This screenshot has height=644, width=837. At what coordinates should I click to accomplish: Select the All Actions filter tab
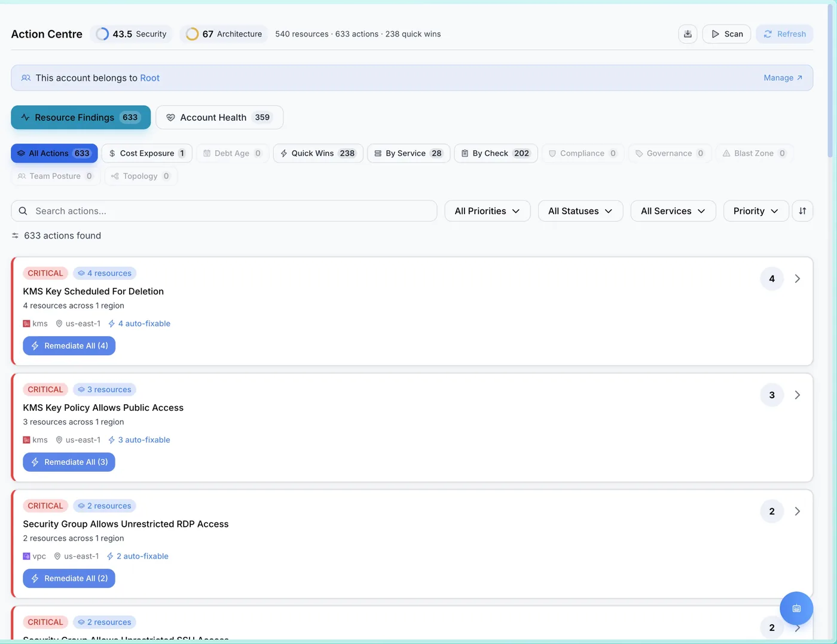coord(54,153)
